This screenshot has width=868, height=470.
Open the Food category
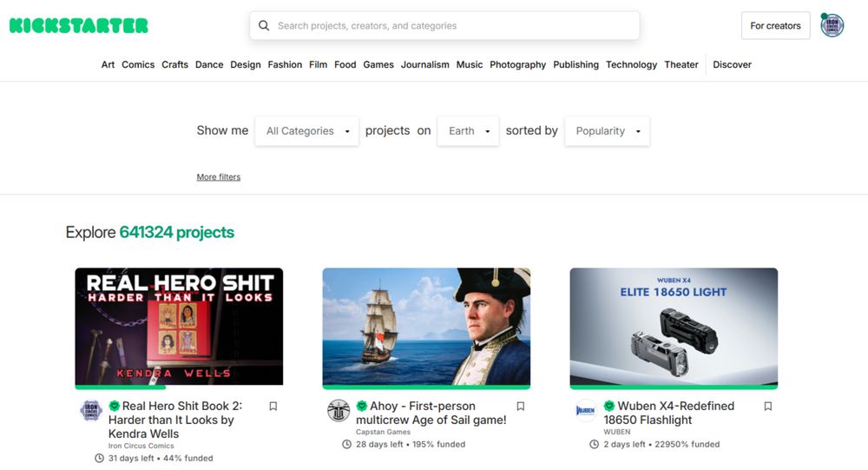click(345, 65)
